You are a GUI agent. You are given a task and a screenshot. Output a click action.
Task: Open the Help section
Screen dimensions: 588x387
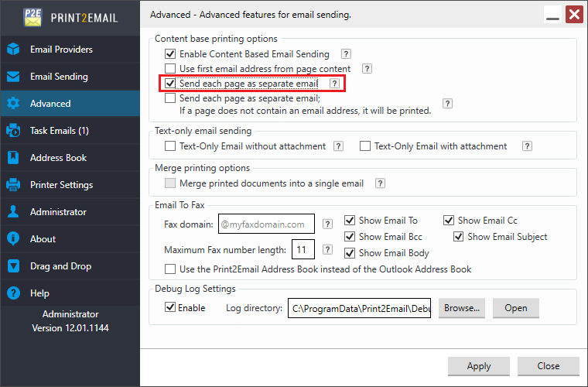click(70, 293)
